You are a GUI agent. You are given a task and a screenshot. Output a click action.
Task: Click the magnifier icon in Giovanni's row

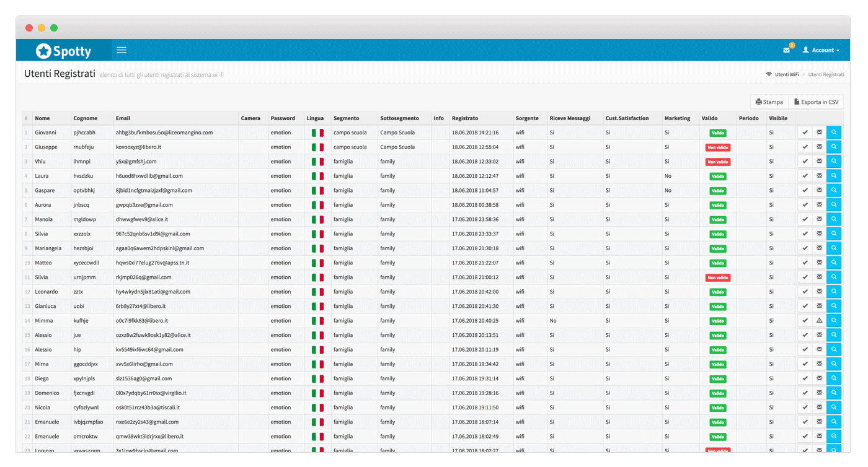(834, 133)
